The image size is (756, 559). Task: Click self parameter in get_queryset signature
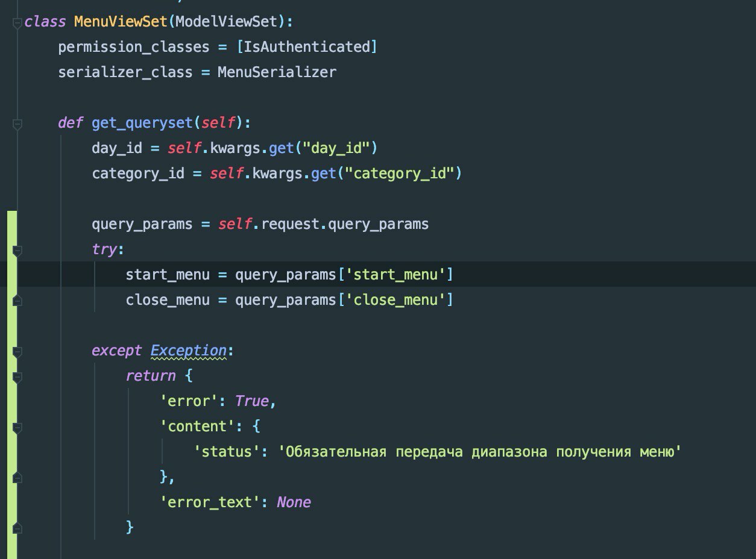pos(218,123)
